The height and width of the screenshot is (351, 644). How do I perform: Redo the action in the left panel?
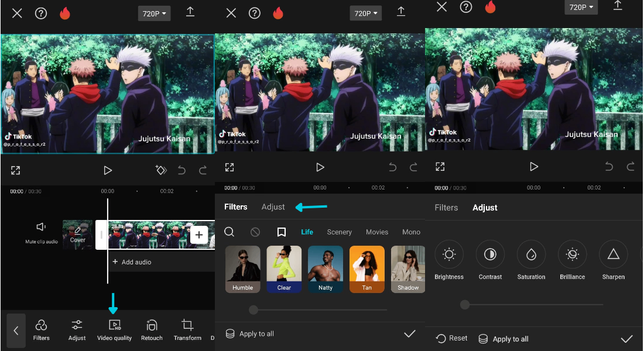(203, 170)
